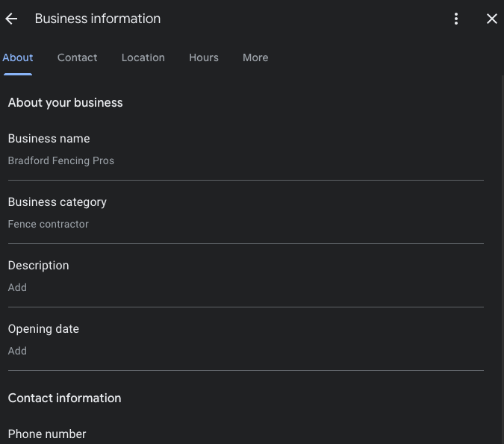The height and width of the screenshot is (444, 504).
Task: Click the Business information title
Action: tap(98, 19)
